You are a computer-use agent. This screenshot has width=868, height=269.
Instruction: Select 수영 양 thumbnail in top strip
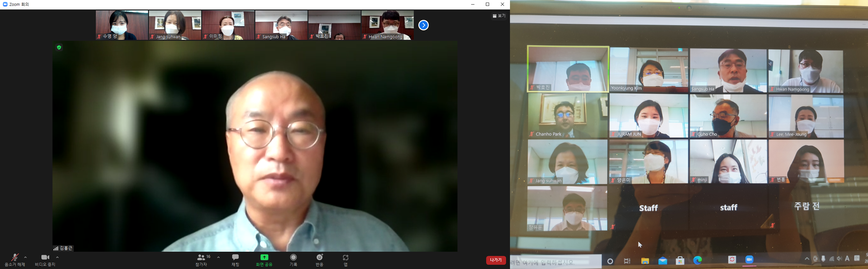click(122, 25)
